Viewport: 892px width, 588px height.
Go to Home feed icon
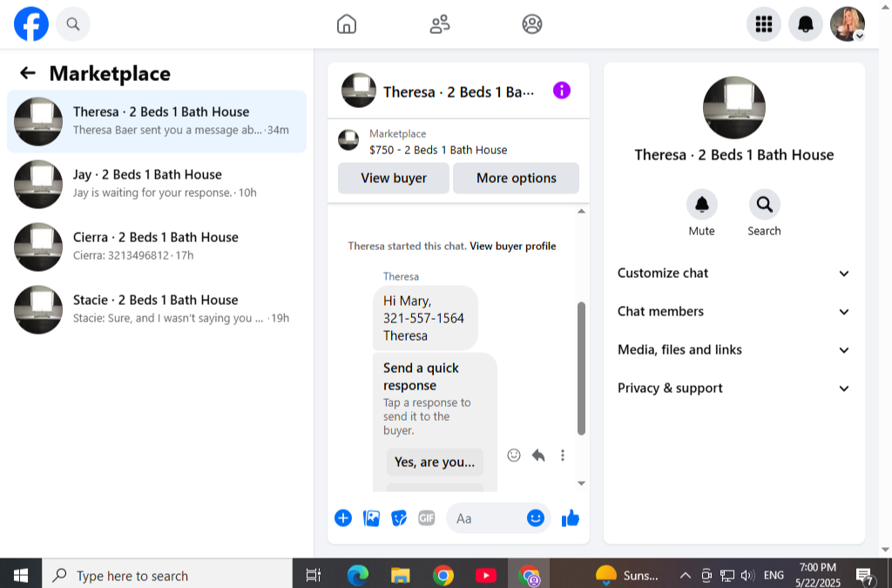click(x=347, y=24)
